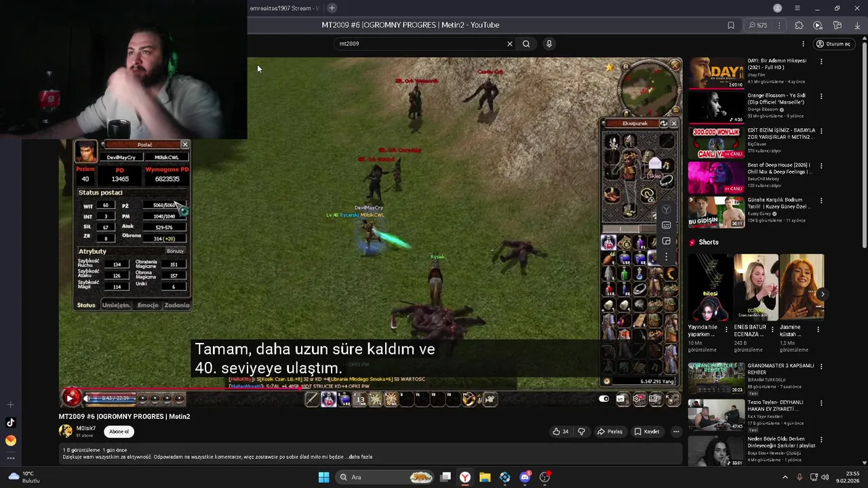Close the Ekwipunek inventory window
868x488 pixels.
tap(673, 123)
